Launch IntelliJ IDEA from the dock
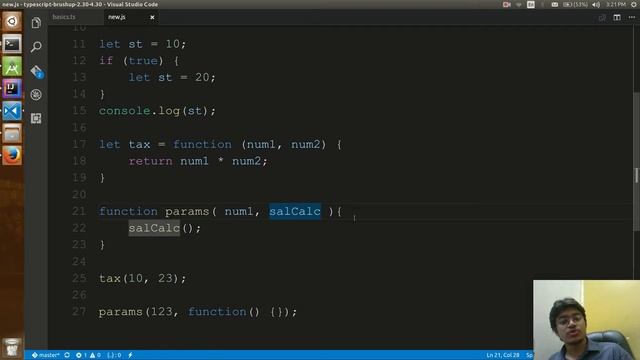This screenshot has width=640, height=360. click(12, 89)
